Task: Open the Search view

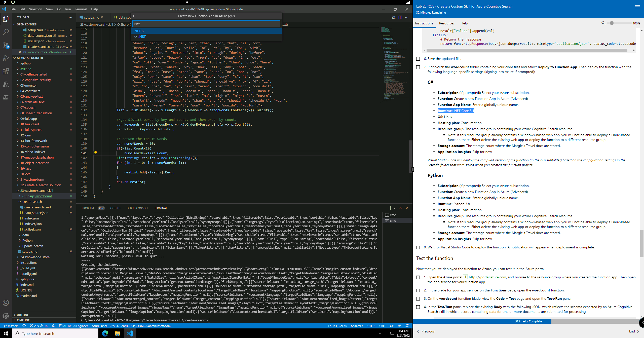Action: [6, 32]
